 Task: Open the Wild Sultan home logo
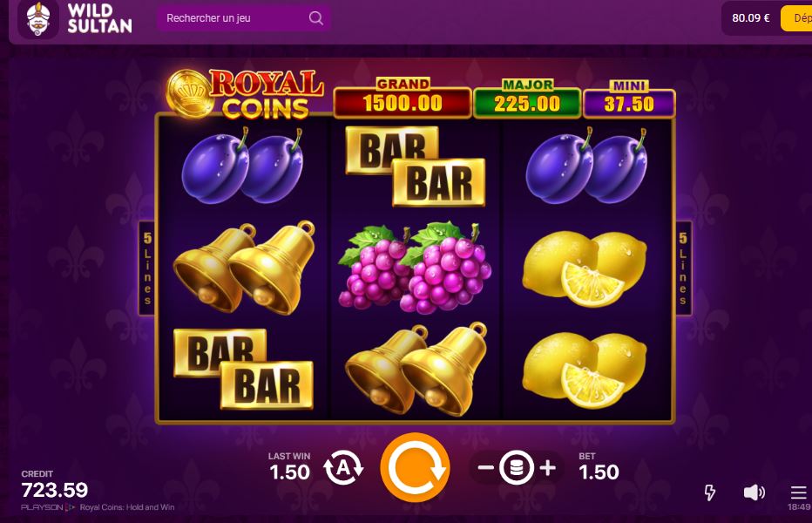tap(76, 19)
